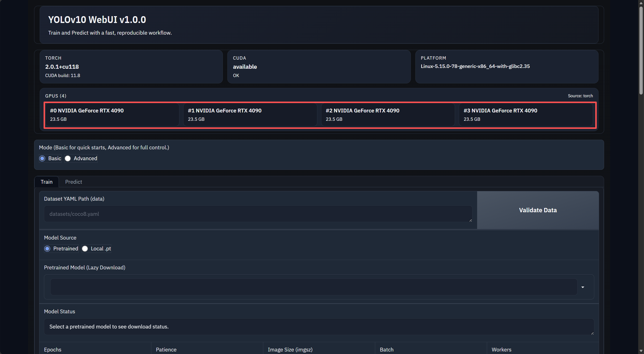
Task: Click the CUDA available status text
Action: pos(245,67)
